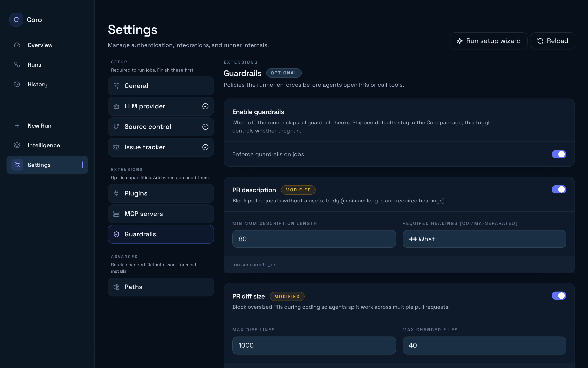Open the Paths settings section
The height and width of the screenshot is (368, 588).
pyautogui.click(x=161, y=287)
